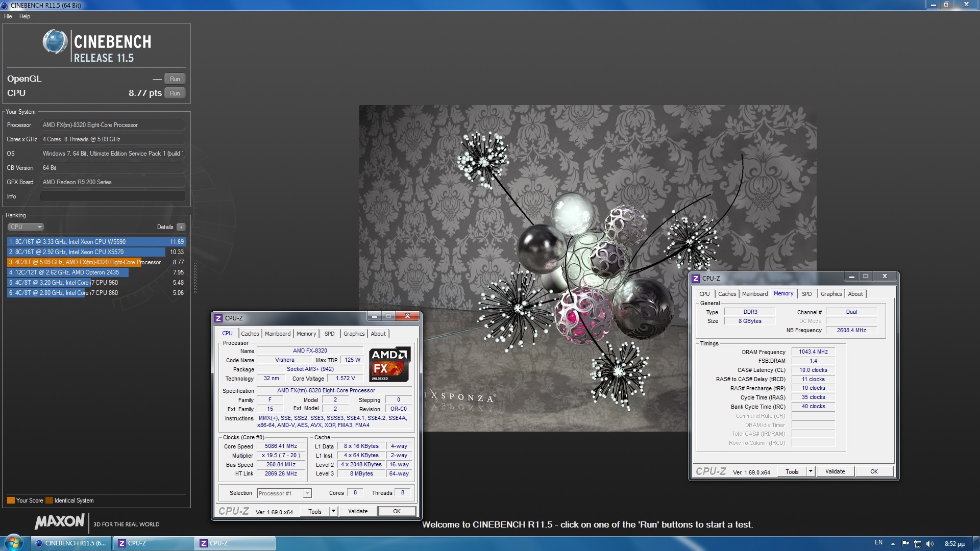Click OK in left CPU-Z window
980x551 pixels.
(x=397, y=512)
